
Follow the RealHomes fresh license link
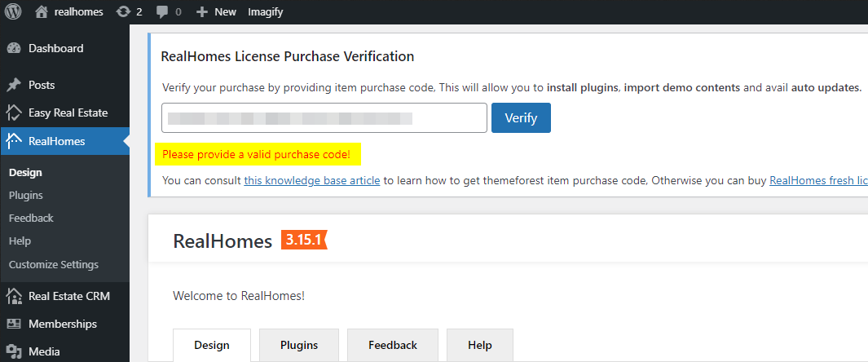pos(819,180)
